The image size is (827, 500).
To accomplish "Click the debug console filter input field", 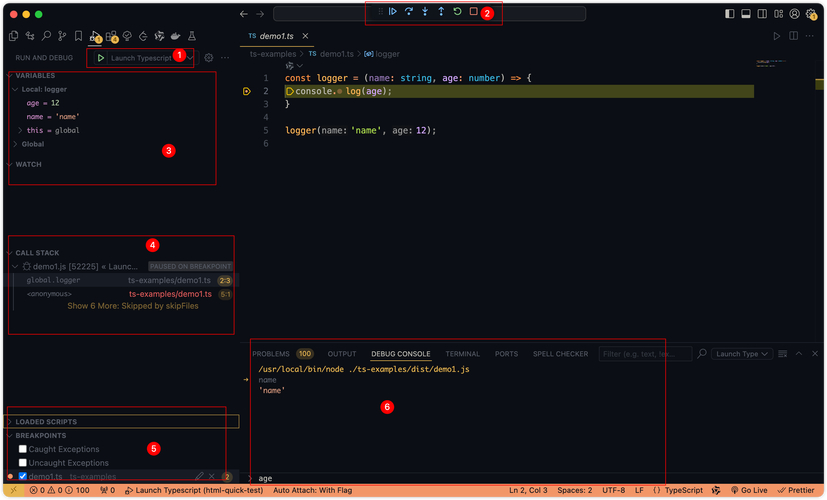I will click(643, 354).
